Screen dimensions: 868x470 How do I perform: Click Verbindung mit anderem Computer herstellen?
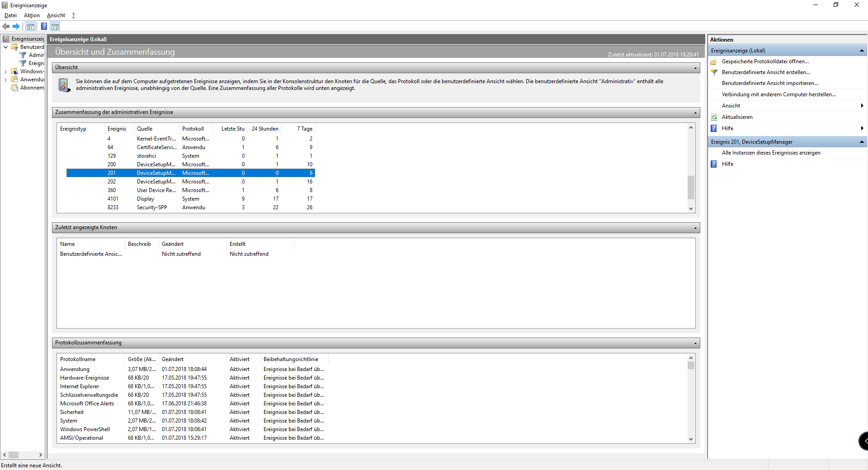[778, 94]
